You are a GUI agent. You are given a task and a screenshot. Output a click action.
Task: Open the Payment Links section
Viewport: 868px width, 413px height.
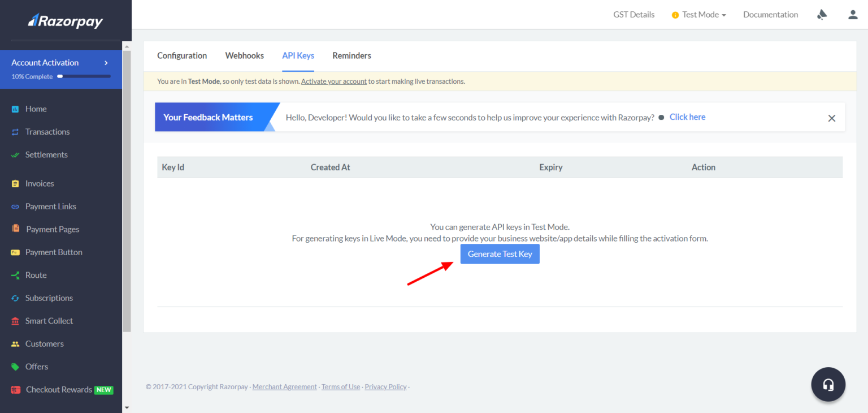pyautogui.click(x=50, y=206)
